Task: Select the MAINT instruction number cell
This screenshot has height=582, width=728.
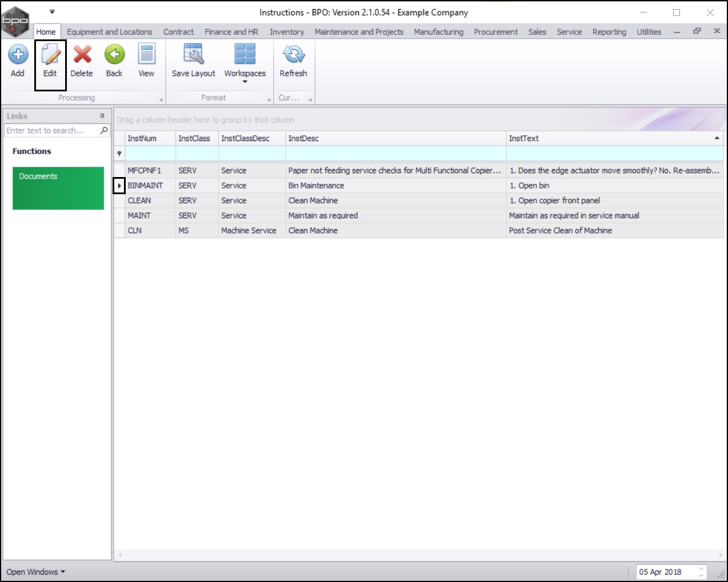Action: pyautogui.click(x=150, y=215)
